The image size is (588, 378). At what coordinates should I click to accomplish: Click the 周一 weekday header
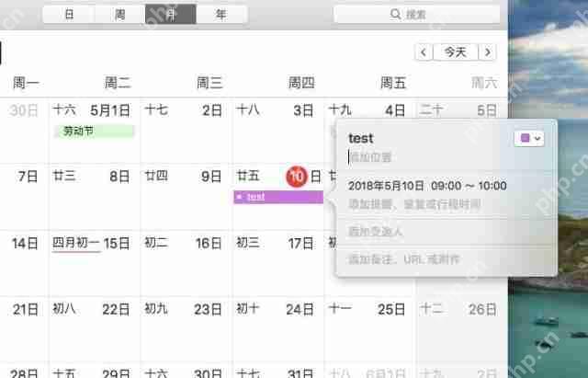pyautogui.click(x=26, y=83)
